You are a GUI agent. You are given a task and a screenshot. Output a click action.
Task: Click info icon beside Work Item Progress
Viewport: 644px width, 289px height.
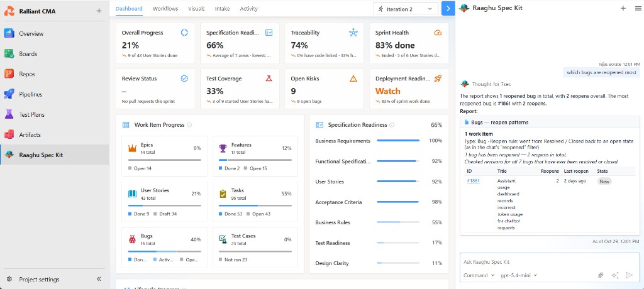click(x=189, y=125)
